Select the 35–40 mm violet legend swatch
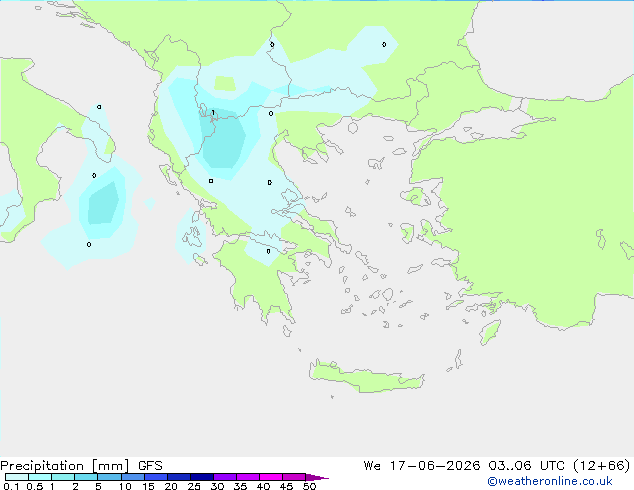 click(248, 477)
